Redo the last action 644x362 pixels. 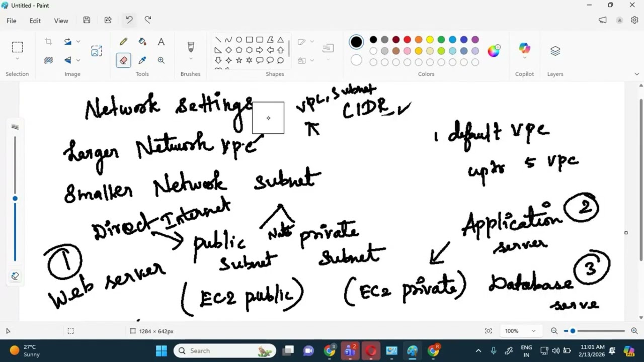tap(148, 20)
